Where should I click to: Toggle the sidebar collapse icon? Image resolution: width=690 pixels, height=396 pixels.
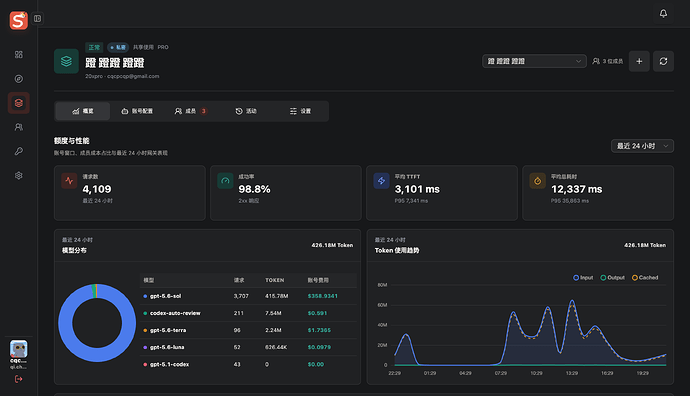pos(37,18)
